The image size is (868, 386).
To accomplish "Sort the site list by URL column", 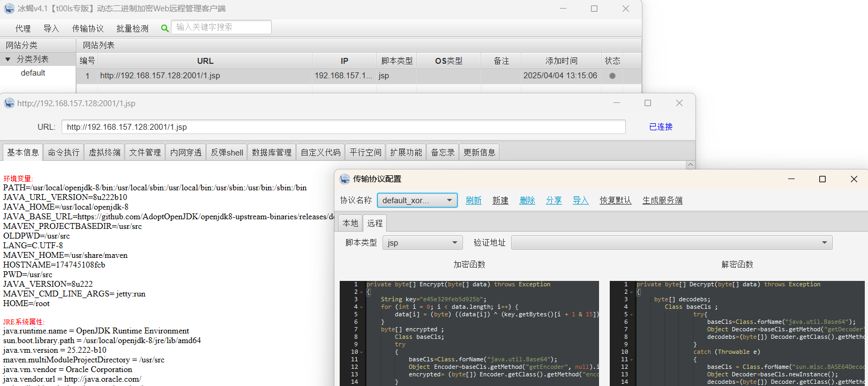I will click(x=205, y=61).
